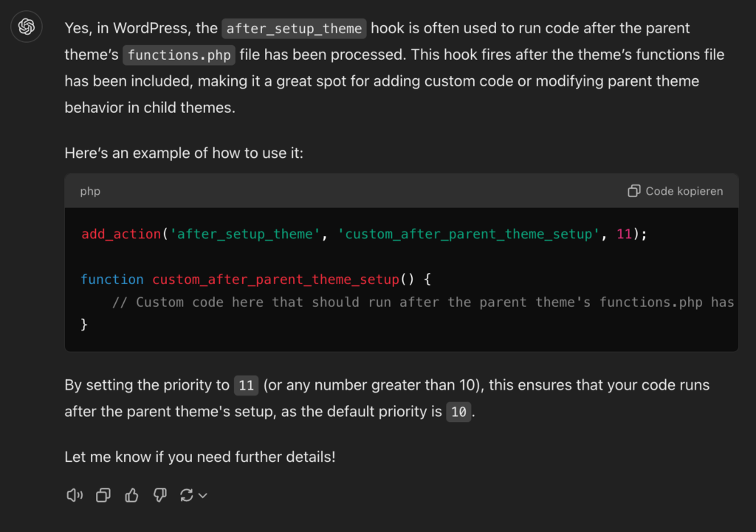Click the inline 'functions.php' code tag
This screenshot has height=532, width=756.
(x=180, y=55)
